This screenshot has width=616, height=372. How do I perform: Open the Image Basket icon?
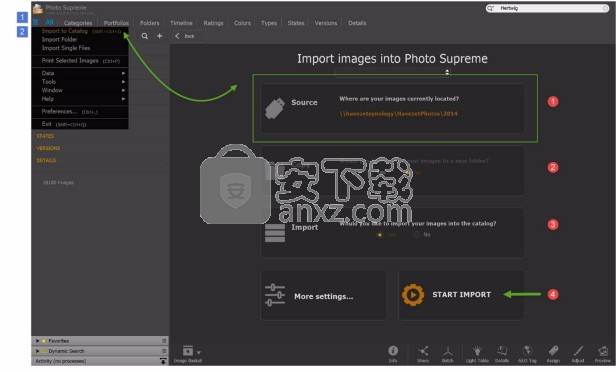tap(187, 350)
